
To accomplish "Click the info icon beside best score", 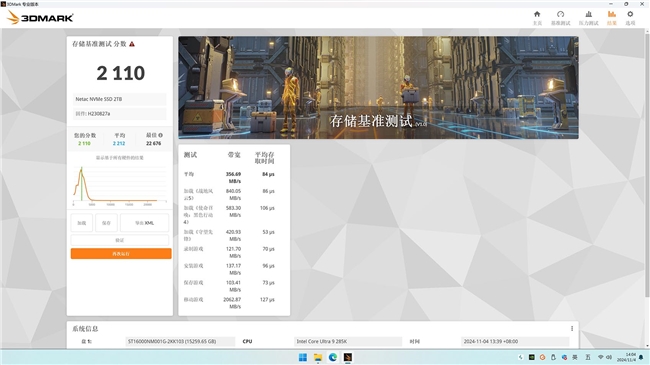I will coord(160,135).
